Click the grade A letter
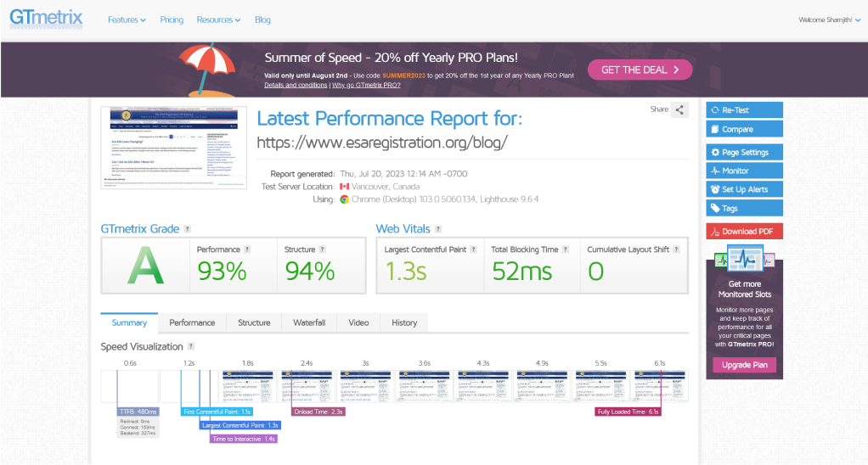 tap(145, 266)
